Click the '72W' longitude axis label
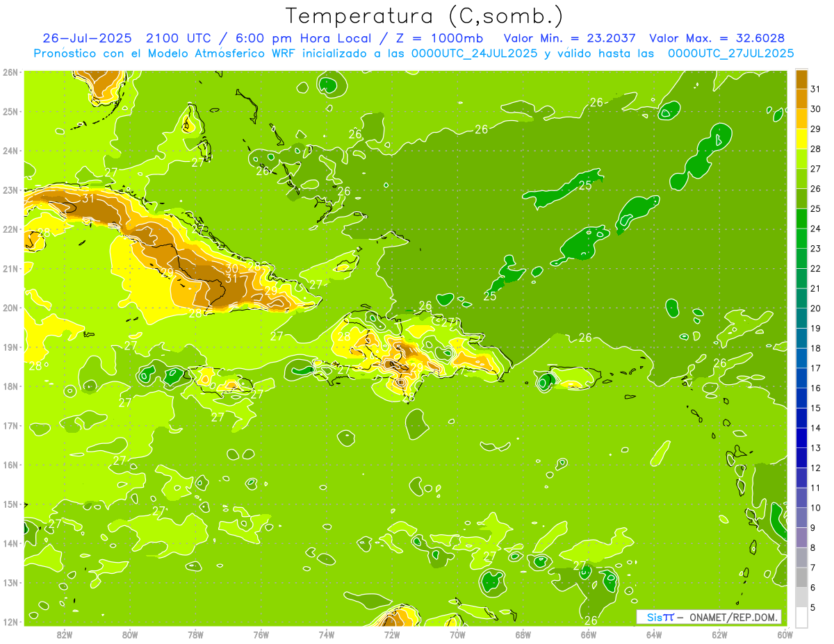The image size is (834, 644). point(392,634)
